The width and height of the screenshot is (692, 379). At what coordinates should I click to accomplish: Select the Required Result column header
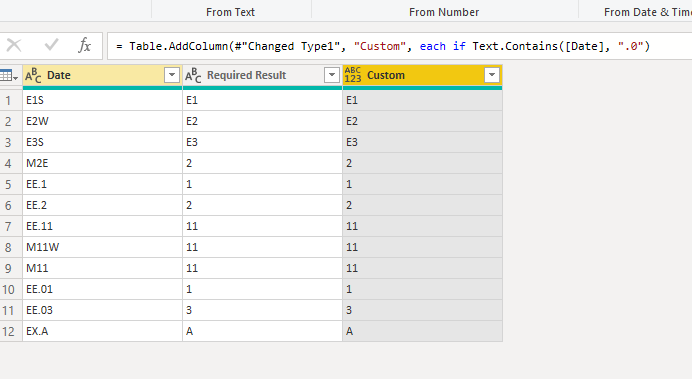point(263,75)
